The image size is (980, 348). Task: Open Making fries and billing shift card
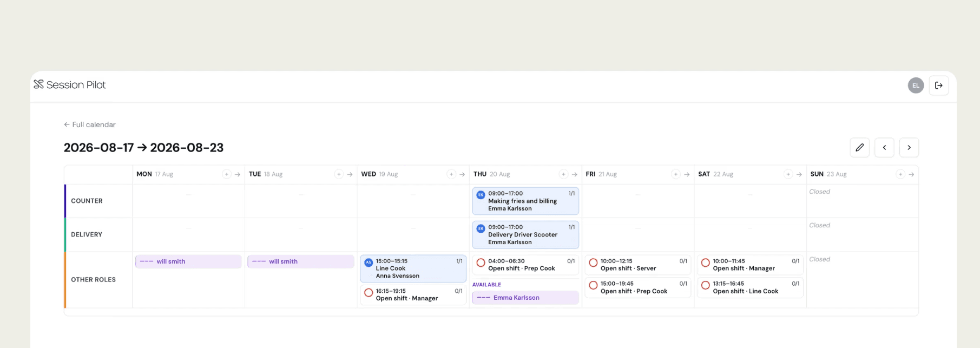(x=525, y=201)
